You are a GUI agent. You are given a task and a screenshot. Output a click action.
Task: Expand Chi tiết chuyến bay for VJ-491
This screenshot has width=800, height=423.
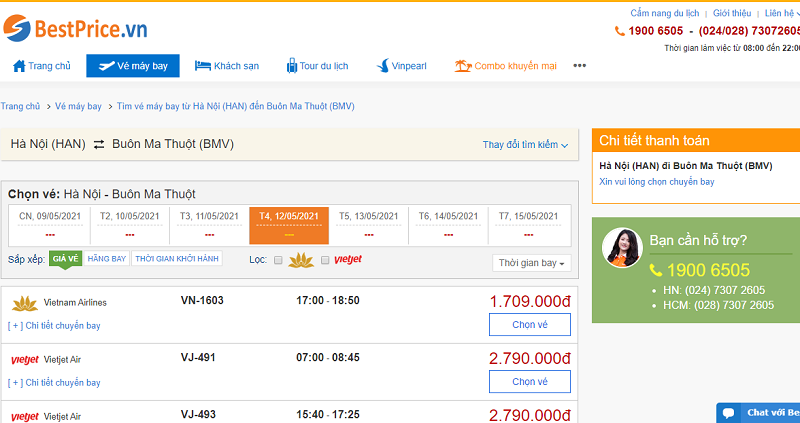pos(54,383)
